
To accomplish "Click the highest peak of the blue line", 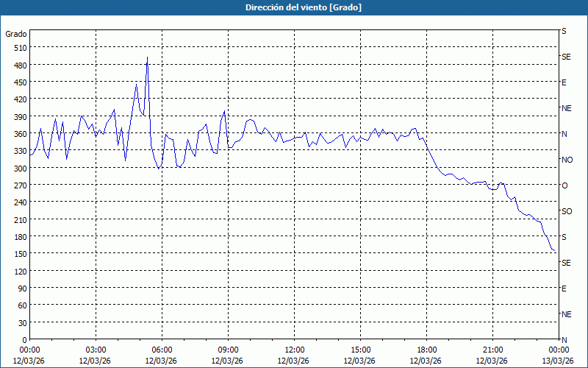I will coord(147,57).
